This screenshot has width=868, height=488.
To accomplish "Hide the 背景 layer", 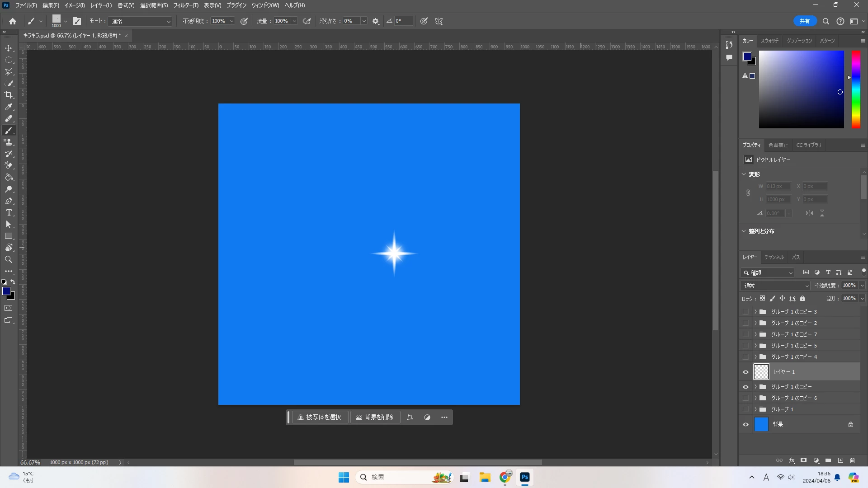I will (745, 424).
